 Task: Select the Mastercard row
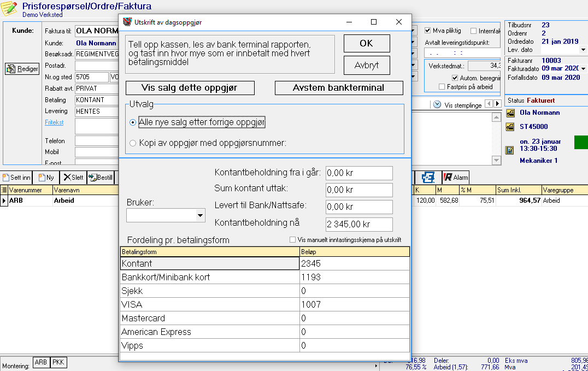coord(264,318)
